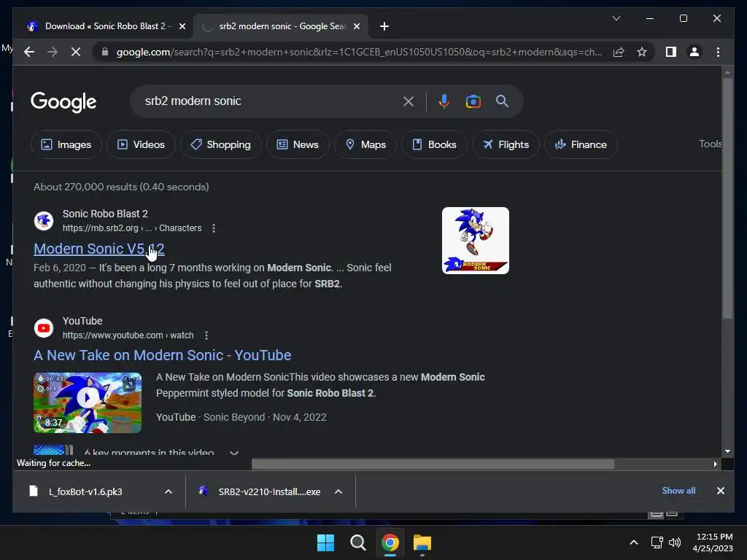Screen dimensions: 747x560
Task: Click the horizontal page scrollbar
Action: click(433, 464)
